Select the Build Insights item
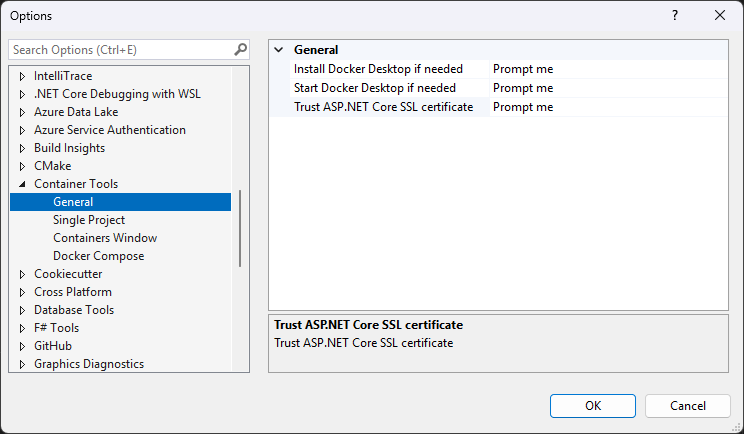 pos(69,148)
